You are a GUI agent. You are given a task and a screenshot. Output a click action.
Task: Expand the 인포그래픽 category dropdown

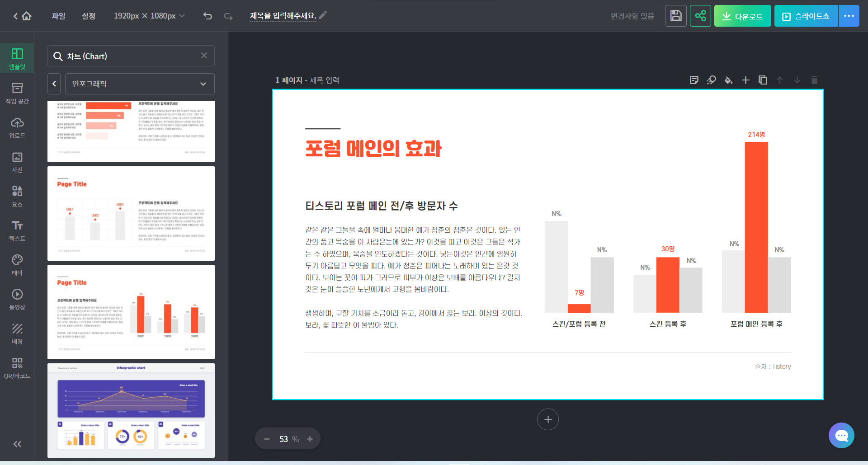click(140, 84)
